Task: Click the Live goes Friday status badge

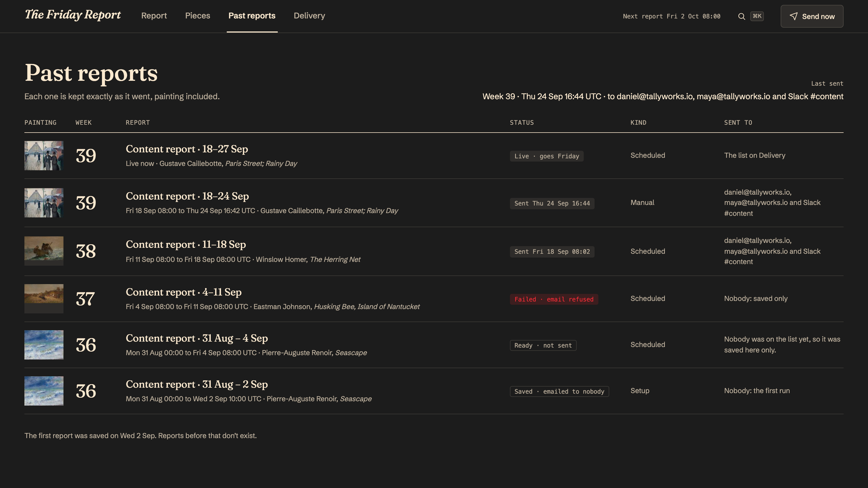Action: click(547, 156)
